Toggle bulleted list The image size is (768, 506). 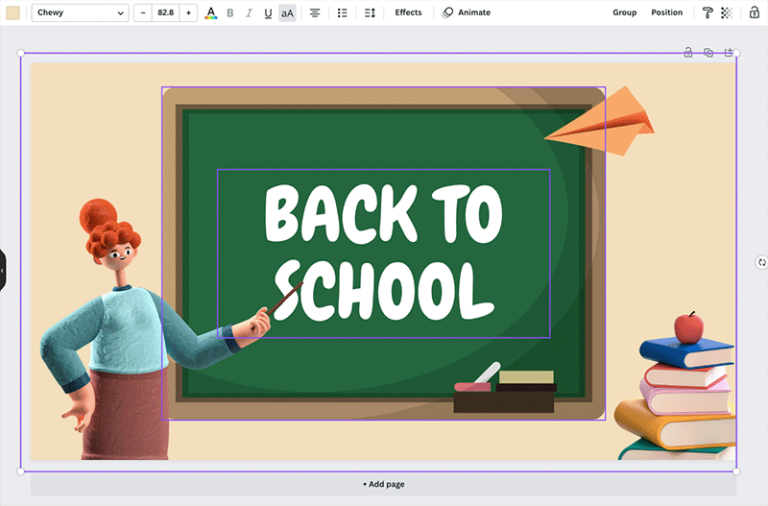342,13
